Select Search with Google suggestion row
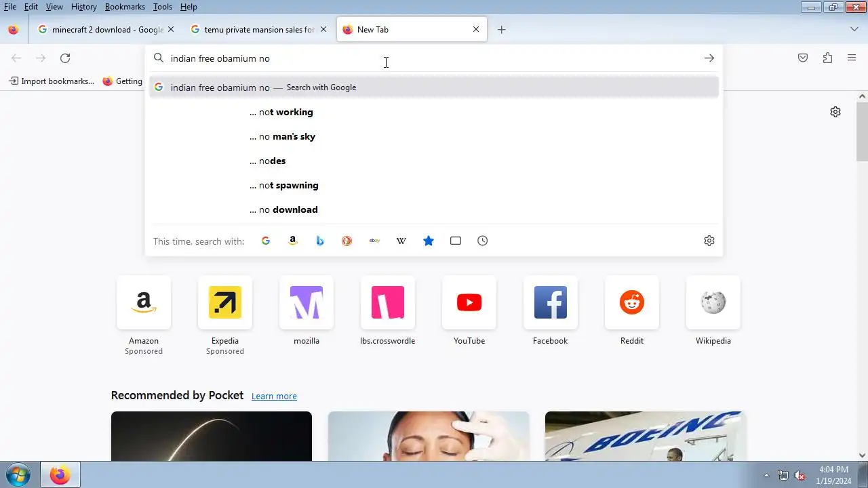The image size is (868, 488). click(x=434, y=87)
